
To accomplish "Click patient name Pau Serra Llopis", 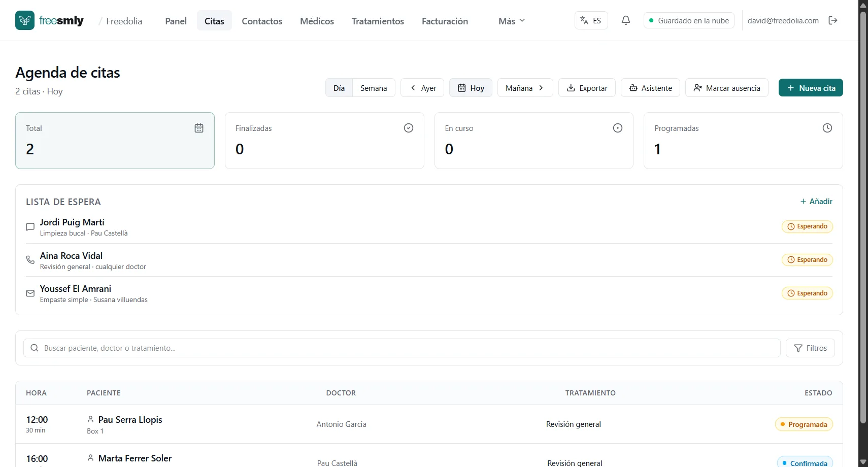I will pos(130,420).
